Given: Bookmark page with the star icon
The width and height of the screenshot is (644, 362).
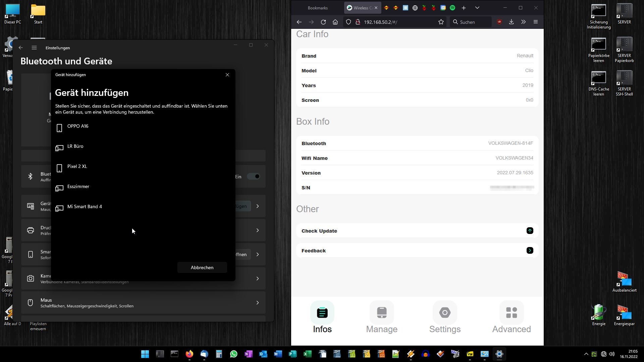Looking at the screenshot, I should click(x=441, y=22).
